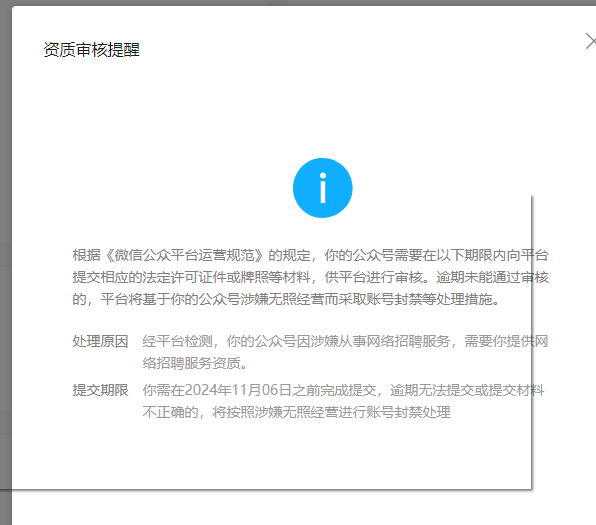Image resolution: width=596 pixels, height=525 pixels.
Task: Click the 提交期限 label
Action: (x=100, y=390)
